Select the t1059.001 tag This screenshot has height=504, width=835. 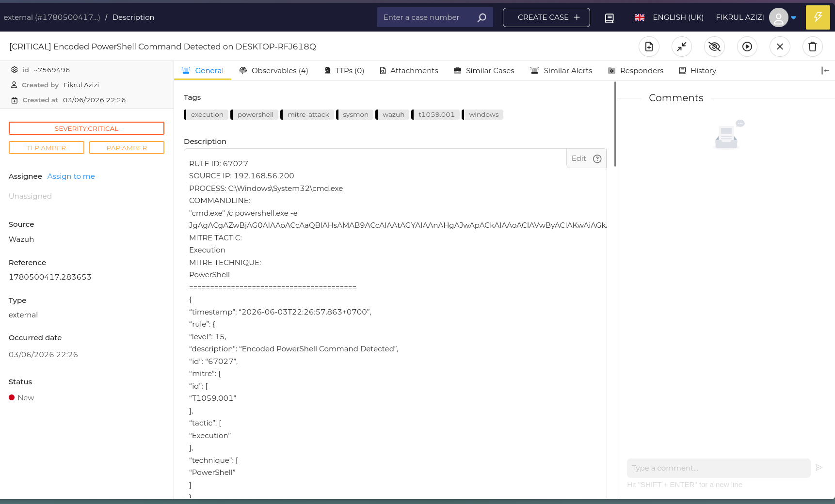[x=435, y=115]
